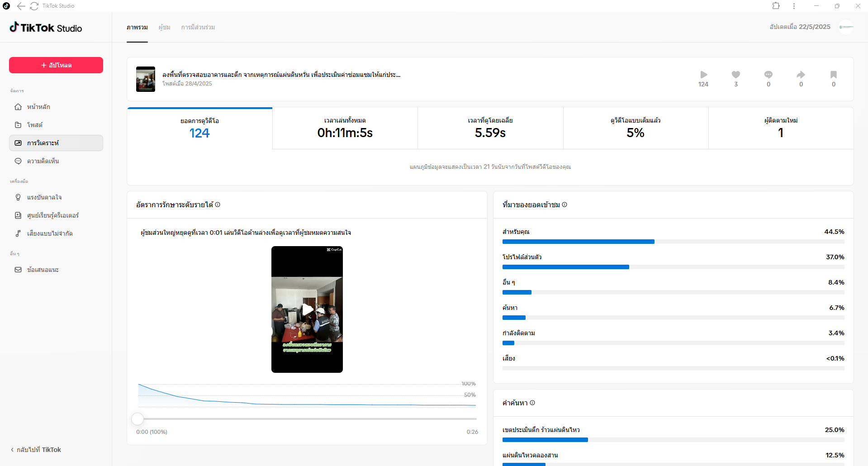Click the info icon beside คำค้นหา
The height and width of the screenshot is (466, 868).
coord(532,403)
